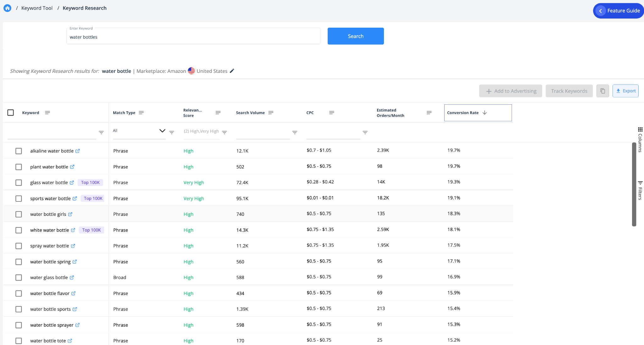Open the Relevance Score filter selector
This screenshot has height=345, width=644.
(201, 131)
